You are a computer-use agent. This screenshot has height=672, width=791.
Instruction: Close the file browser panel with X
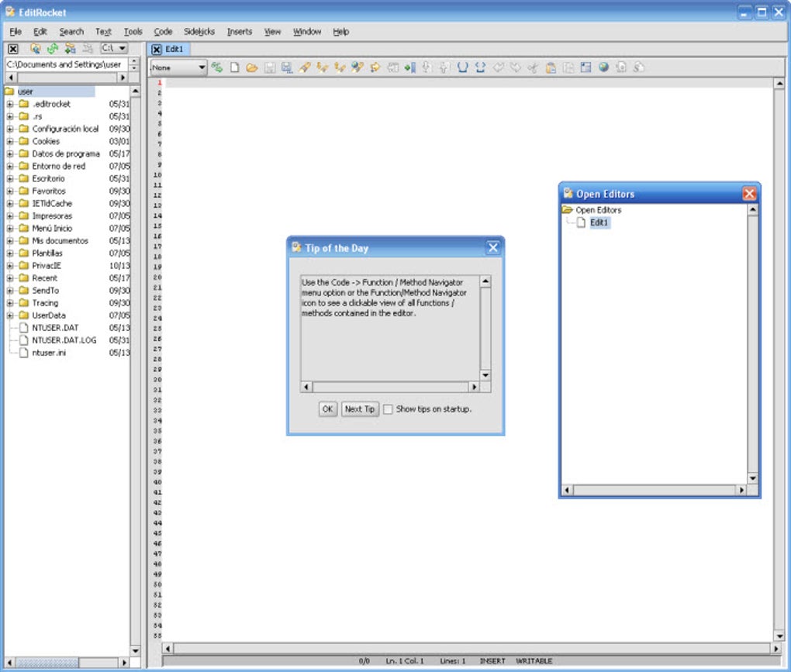coord(13,49)
